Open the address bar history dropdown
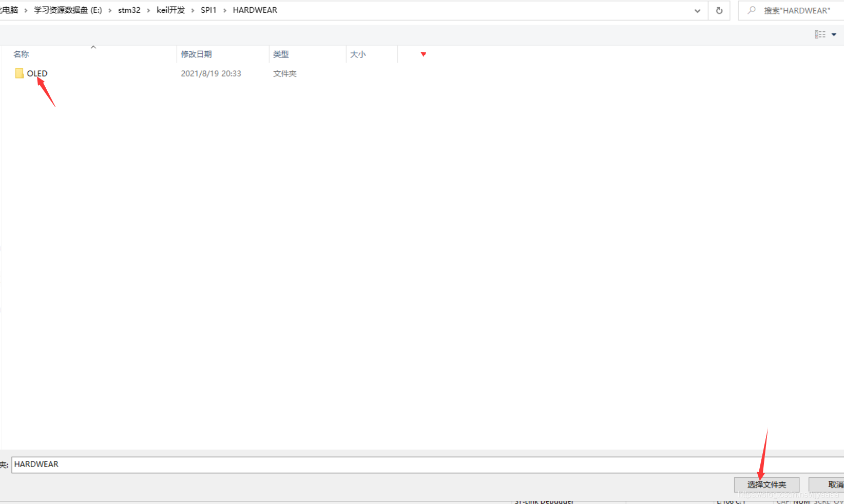This screenshot has width=844, height=504. pos(697,10)
